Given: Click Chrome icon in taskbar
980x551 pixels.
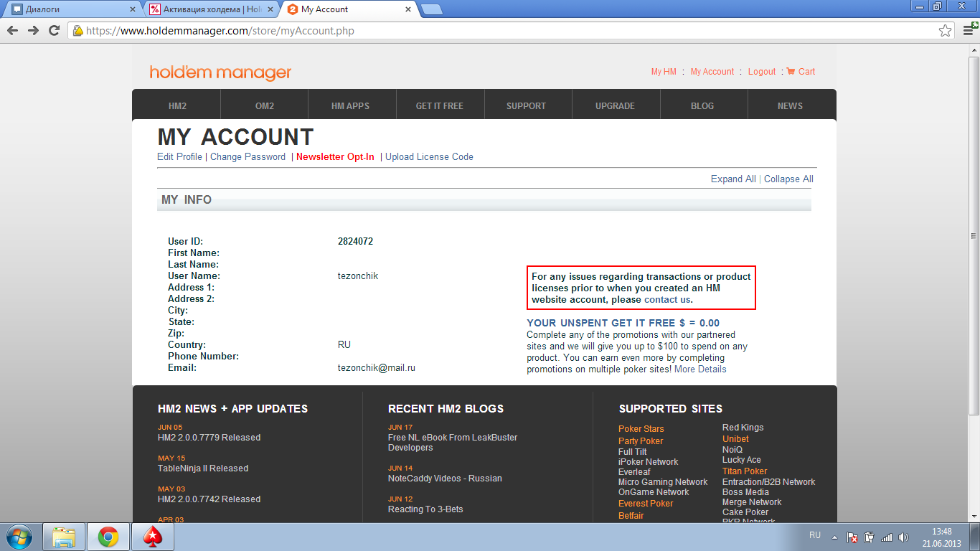Looking at the screenshot, I should pos(108,537).
